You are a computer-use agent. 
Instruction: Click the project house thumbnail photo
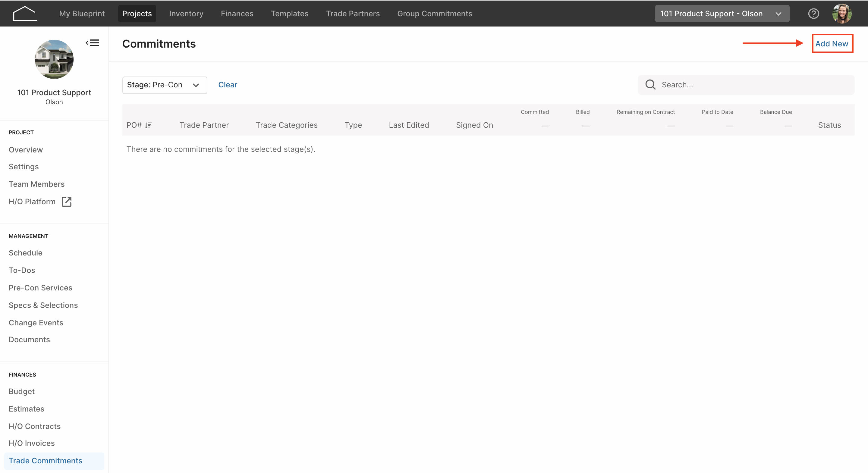(54, 59)
